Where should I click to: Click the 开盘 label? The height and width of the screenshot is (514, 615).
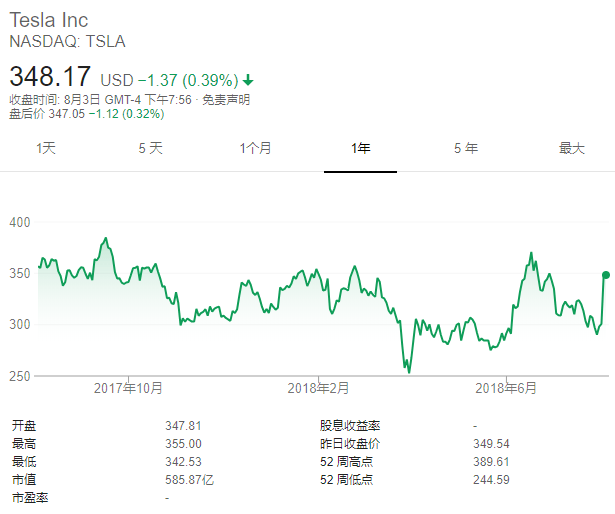pyautogui.click(x=24, y=426)
